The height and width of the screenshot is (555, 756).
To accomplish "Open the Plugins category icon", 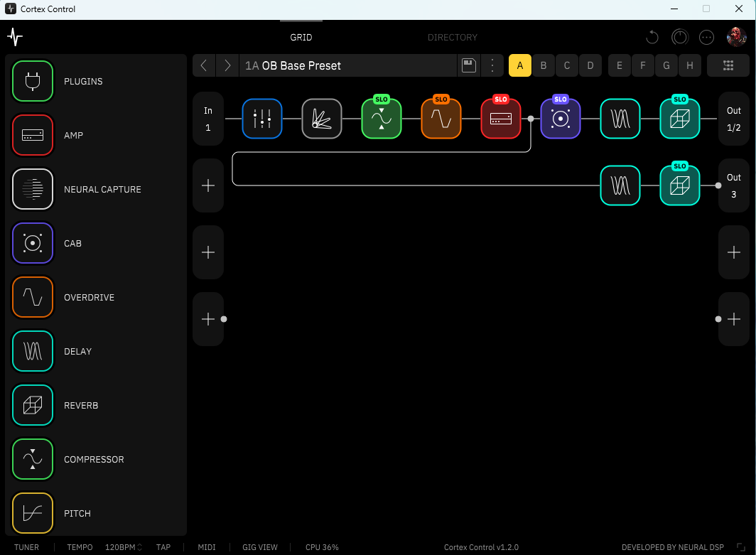I will pyautogui.click(x=32, y=81).
